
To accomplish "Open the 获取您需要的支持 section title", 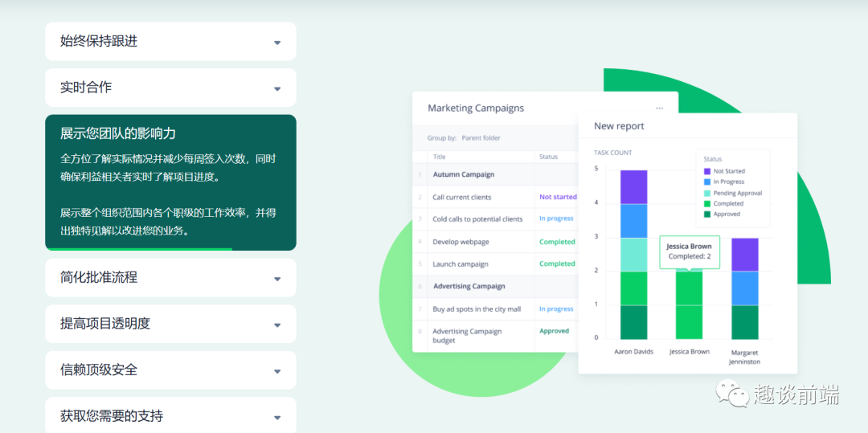I will [x=111, y=416].
